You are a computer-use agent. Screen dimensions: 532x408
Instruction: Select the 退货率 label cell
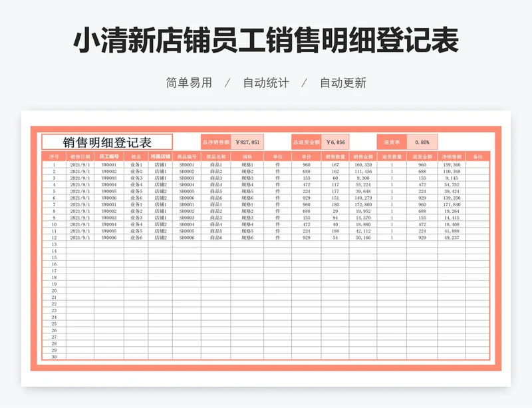click(392, 142)
